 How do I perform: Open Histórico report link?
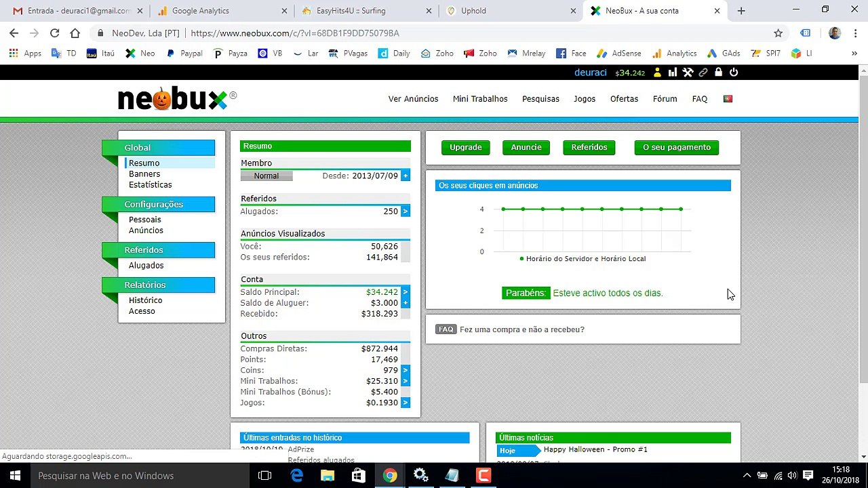click(146, 300)
